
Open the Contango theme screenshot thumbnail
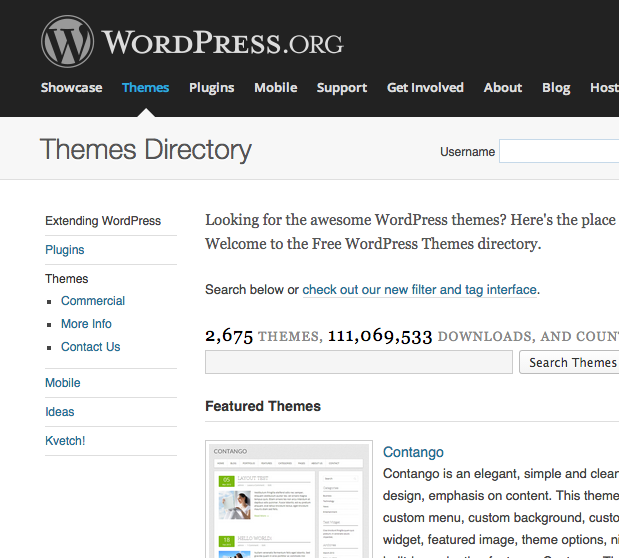[289, 499]
